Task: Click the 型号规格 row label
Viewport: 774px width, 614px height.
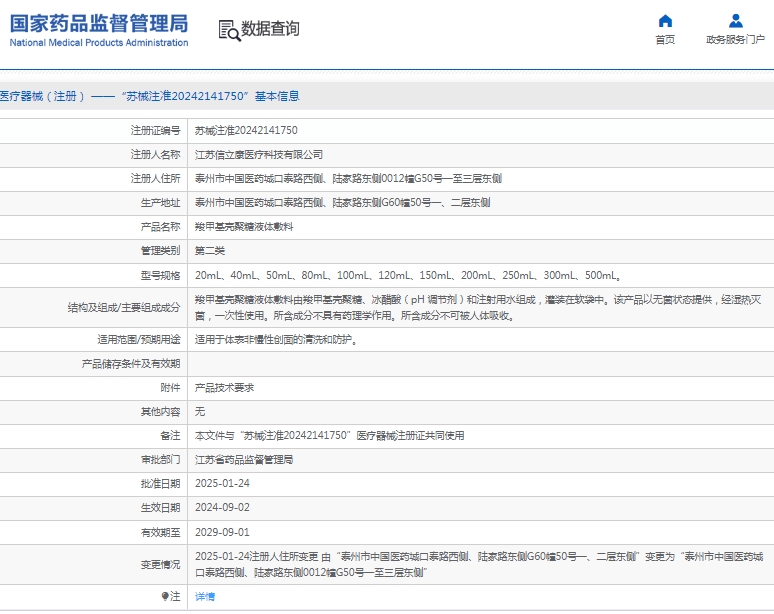Action: [160, 275]
